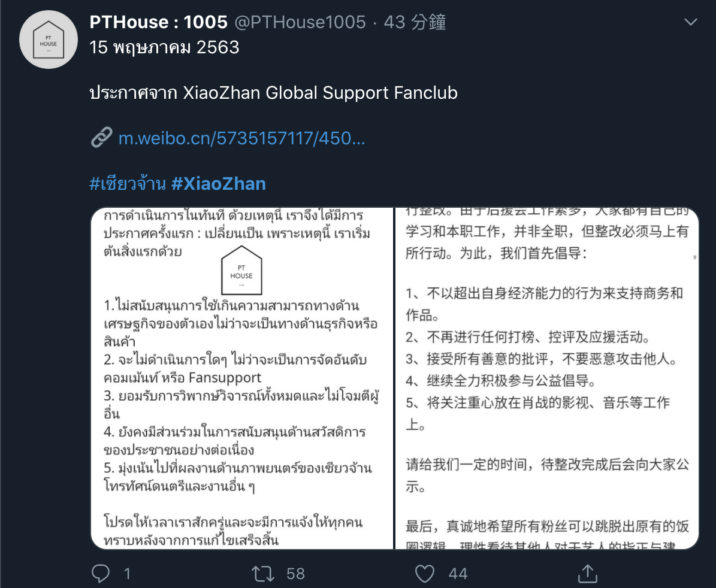This screenshot has height=588, width=716.
Task: Click the like count 44
Action: tap(458, 574)
